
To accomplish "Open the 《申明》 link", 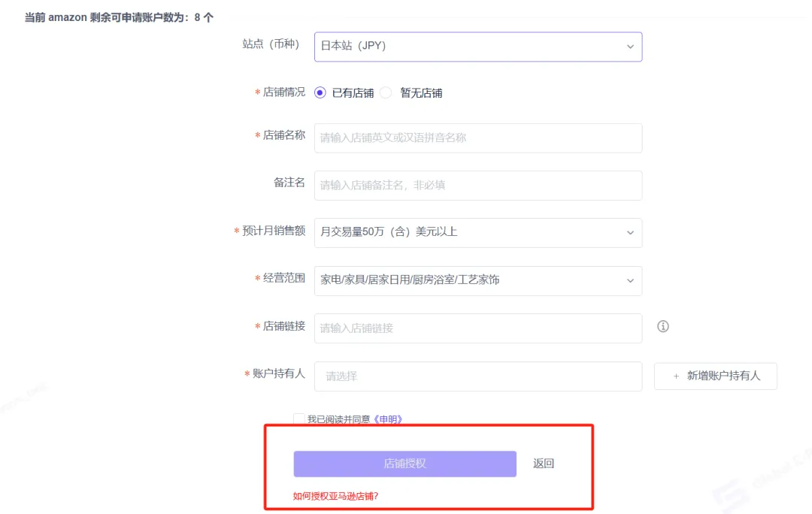I will tap(387, 419).
